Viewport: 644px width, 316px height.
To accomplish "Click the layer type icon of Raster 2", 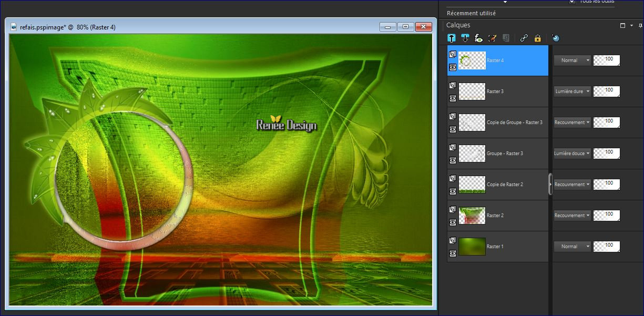I will [452, 209].
